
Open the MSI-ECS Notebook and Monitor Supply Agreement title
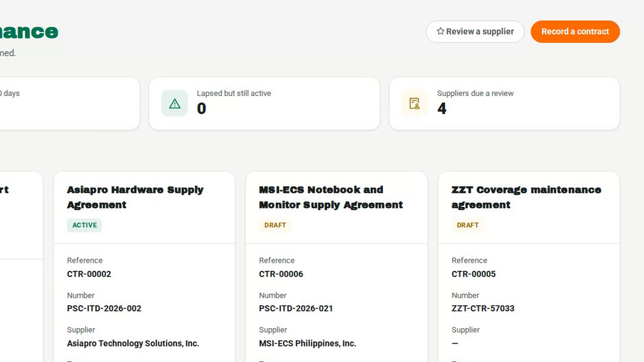331,197
